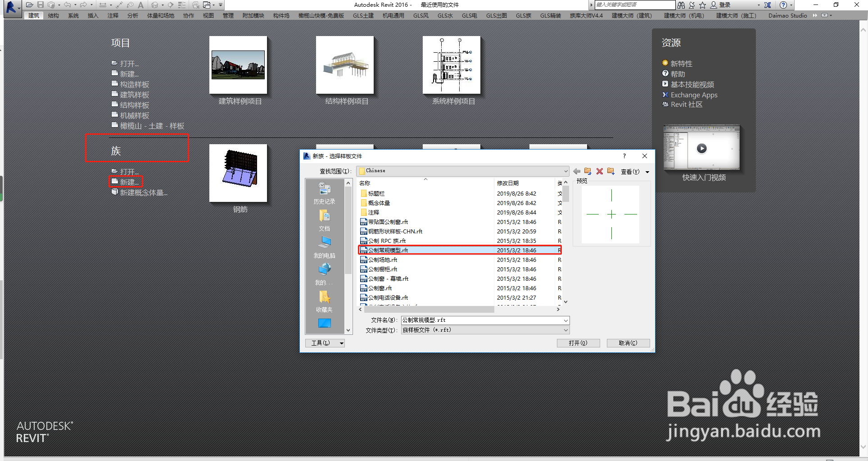
Task: Click the Save disk icon in quick access toolbar
Action: click(x=41, y=5)
